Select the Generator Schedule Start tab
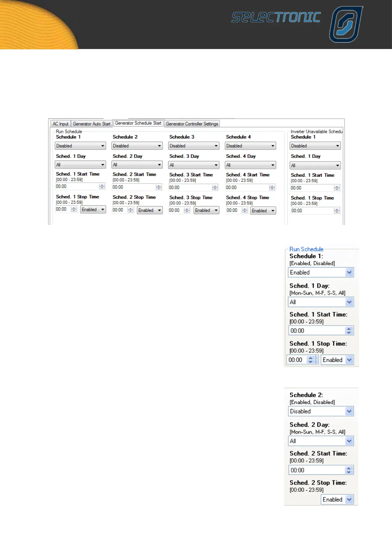 [x=138, y=123]
